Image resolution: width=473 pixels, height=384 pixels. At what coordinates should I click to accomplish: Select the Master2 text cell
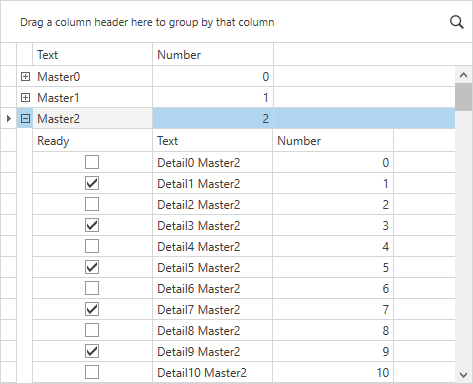93,119
